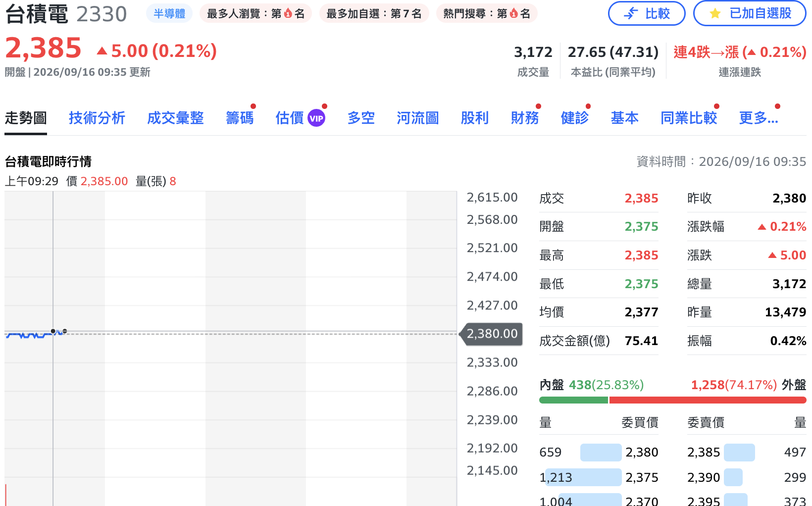Image resolution: width=812 pixels, height=506 pixels.
Task: Click the 比較 button
Action: point(647,13)
